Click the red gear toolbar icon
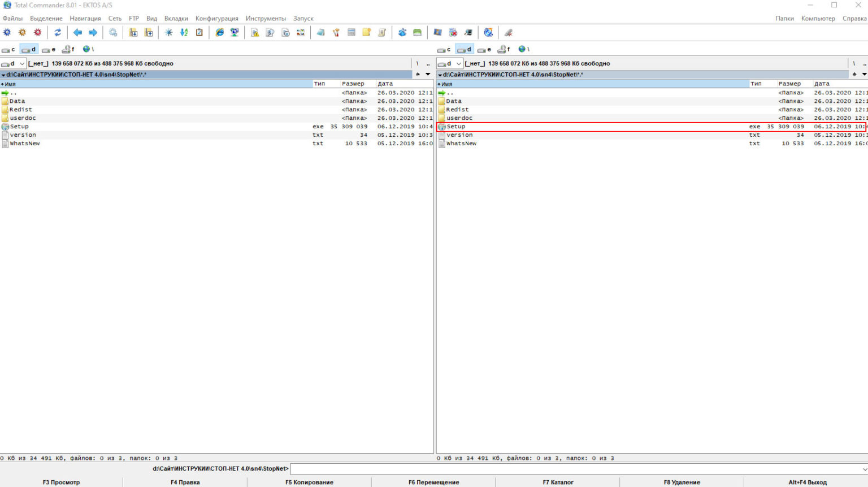Viewport: 868px width, 487px height. [38, 33]
